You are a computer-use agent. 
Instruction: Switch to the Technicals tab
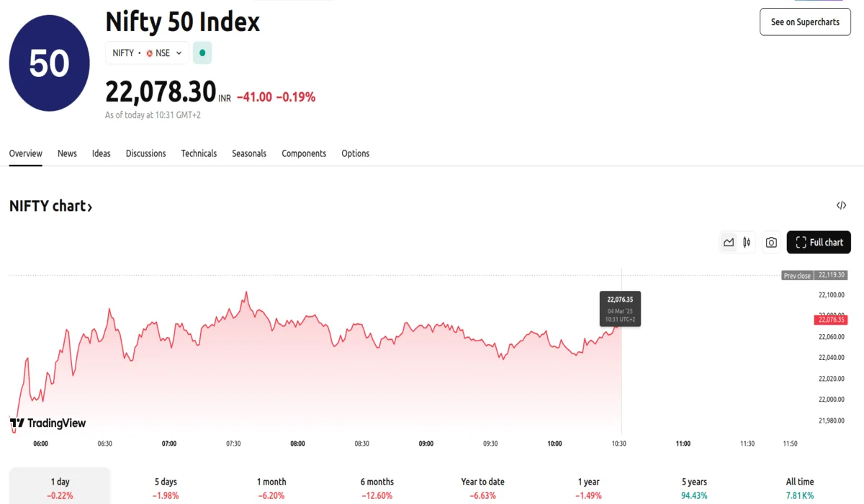coord(199,153)
